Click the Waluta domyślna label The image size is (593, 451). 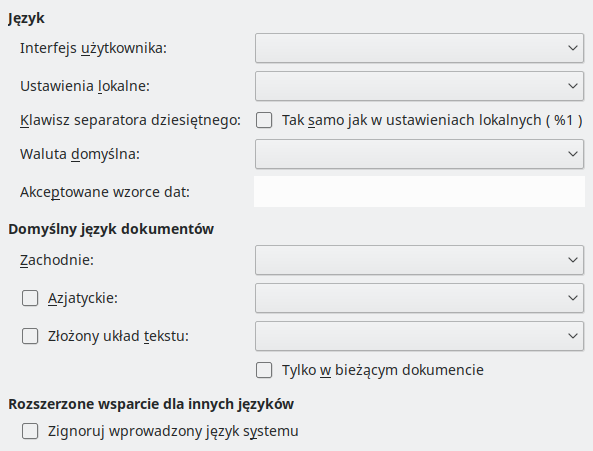point(80,154)
